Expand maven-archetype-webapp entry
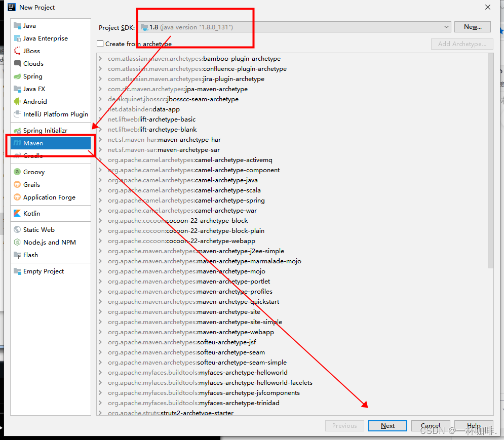This screenshot has width=504, height=440. [100, 332]
